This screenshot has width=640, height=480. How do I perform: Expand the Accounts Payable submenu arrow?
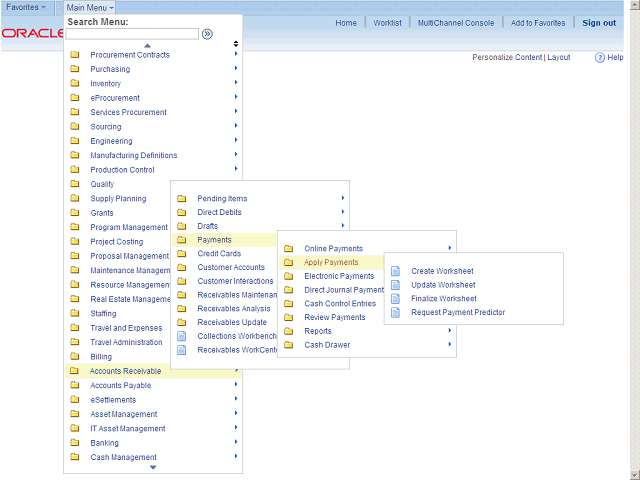236,384
